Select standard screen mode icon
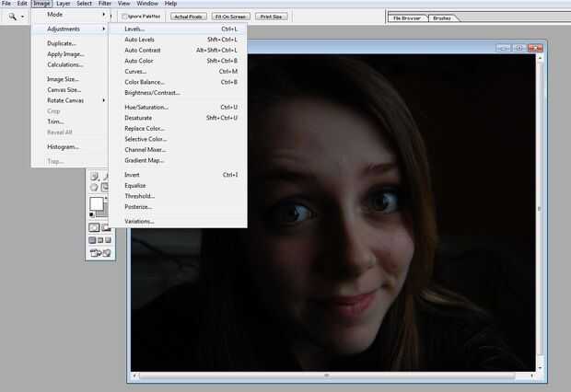The width and height of the screenshot is (571, 392). [x=92, y=240]
